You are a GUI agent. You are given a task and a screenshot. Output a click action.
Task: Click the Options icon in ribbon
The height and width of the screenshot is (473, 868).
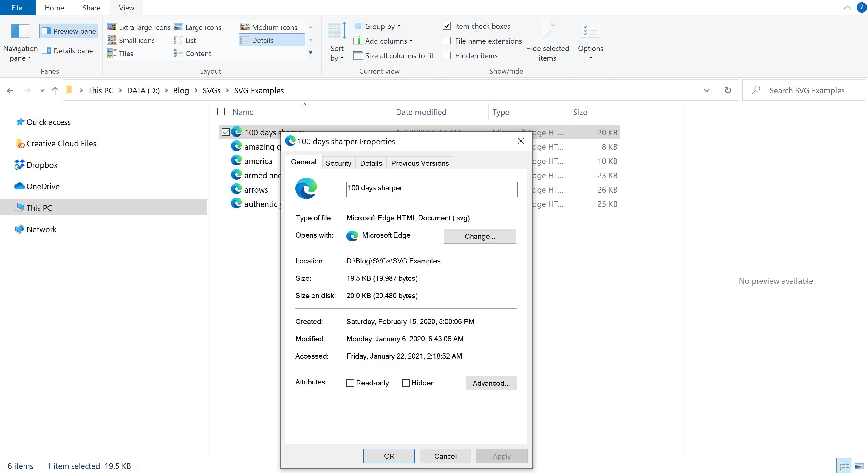(x=590, y=31)
